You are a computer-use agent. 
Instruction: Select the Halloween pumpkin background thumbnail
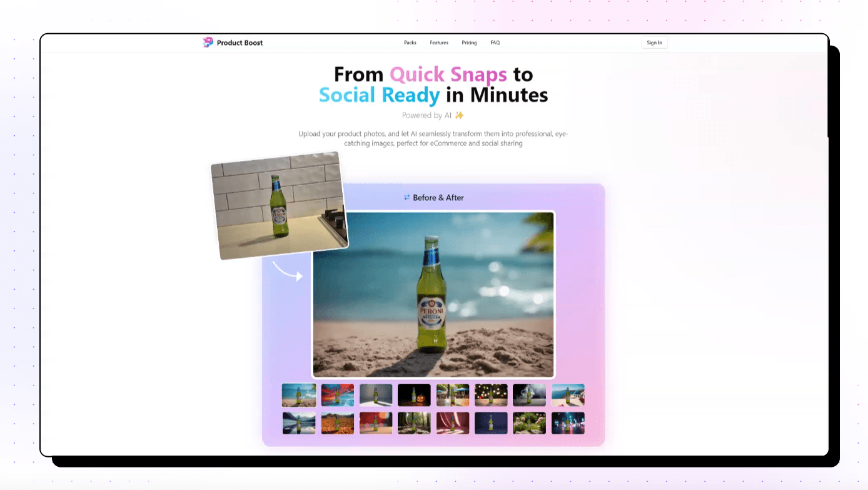(x=414, y=396)
